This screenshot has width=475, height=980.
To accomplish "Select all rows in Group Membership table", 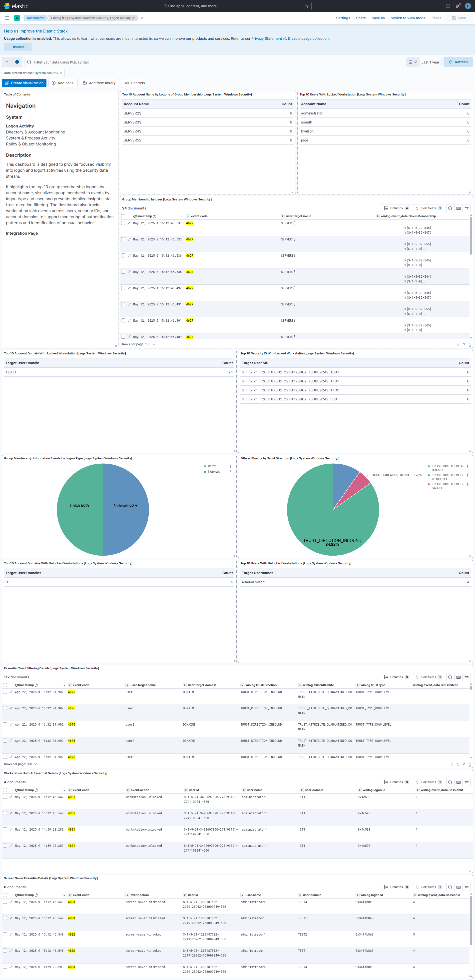I will click(x=123, y=216).
